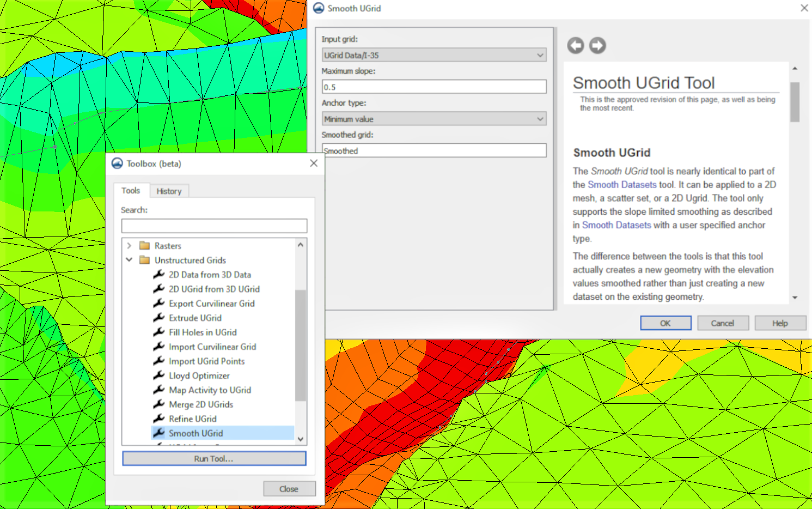Select the Merge 2D UGrids tool
Screen dimensions: 812x509
click(x=201, y=404)
